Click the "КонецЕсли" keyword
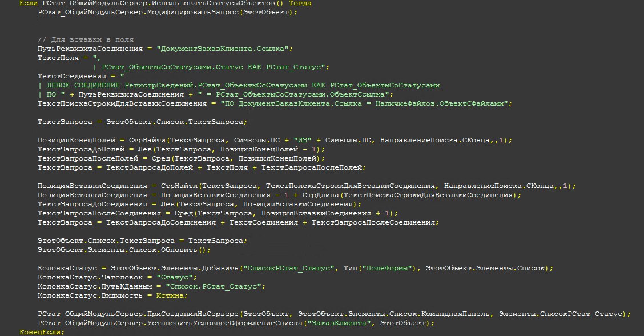This screenshot has height=336, width=644. [x=40, y=333]
